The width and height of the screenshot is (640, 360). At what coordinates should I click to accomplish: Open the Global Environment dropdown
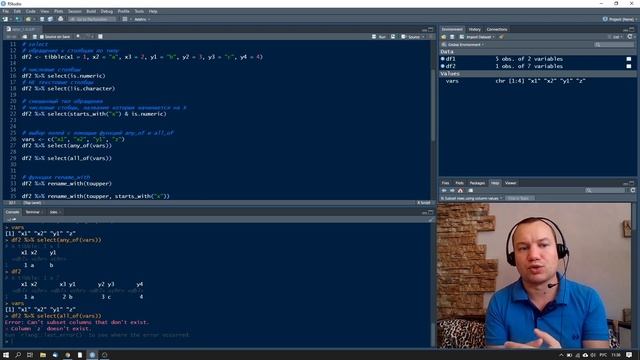[462, 44]
